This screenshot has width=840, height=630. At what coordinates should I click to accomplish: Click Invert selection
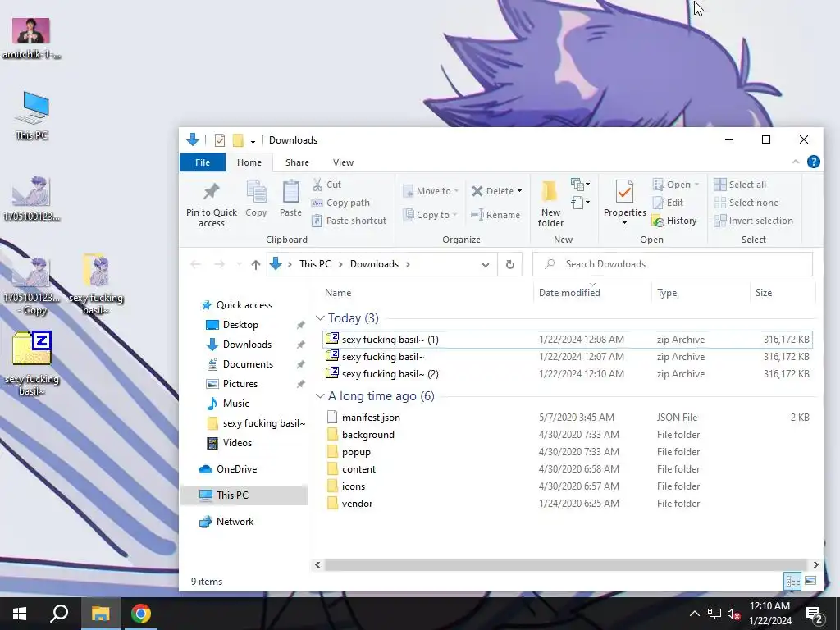pyautogui.click(x=753, y=221)
